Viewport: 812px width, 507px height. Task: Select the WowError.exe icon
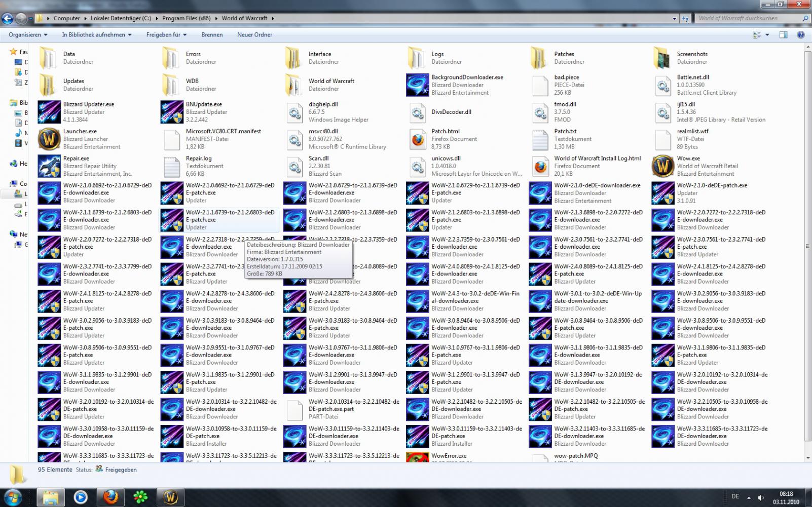pyautogui.click(x=418, y=457)
